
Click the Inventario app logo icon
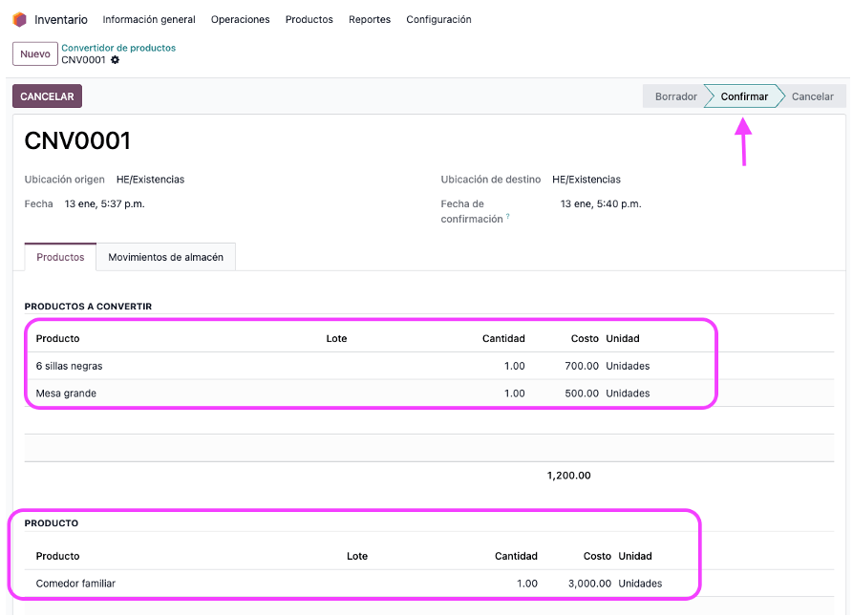click(x=19, y=19)
